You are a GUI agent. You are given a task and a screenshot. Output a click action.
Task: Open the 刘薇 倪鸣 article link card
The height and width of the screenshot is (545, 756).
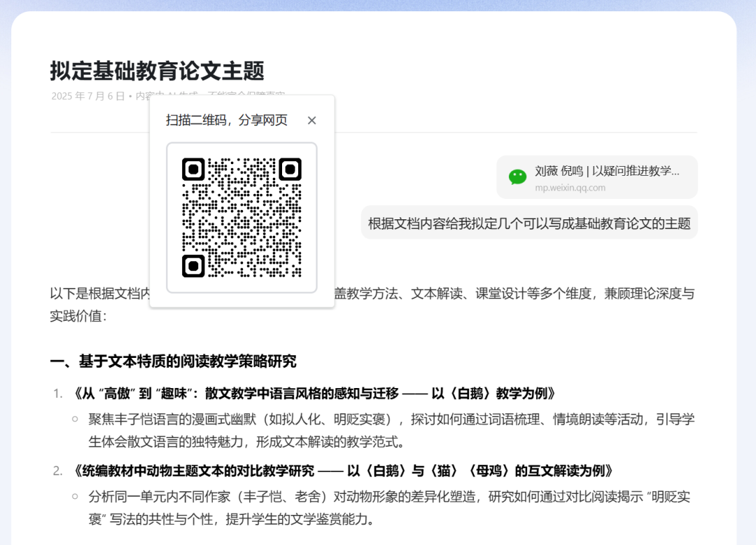click(x=597, y=177)
